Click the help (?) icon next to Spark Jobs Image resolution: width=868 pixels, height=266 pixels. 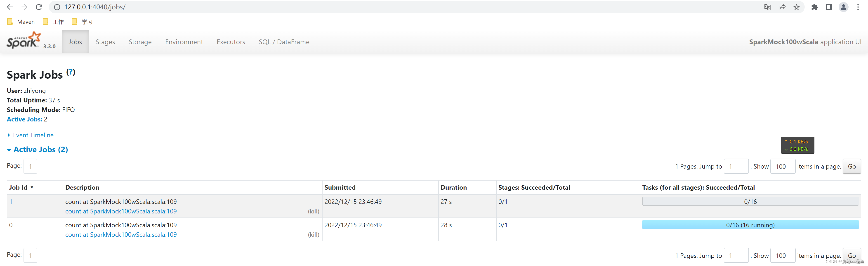click(71, 72)
